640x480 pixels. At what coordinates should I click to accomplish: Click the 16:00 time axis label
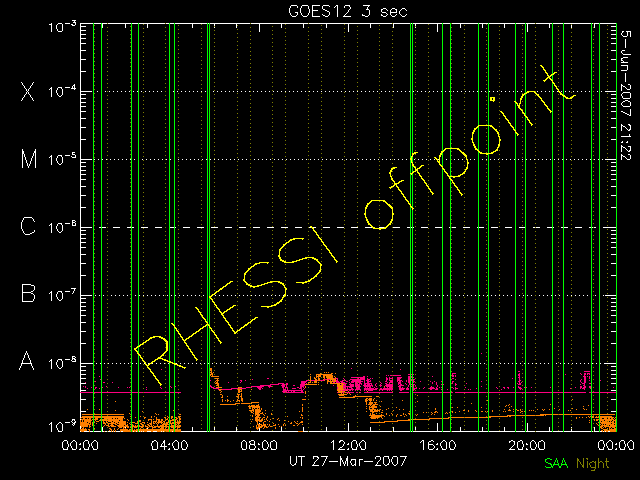pyautogui.click(x=438, y=445)
